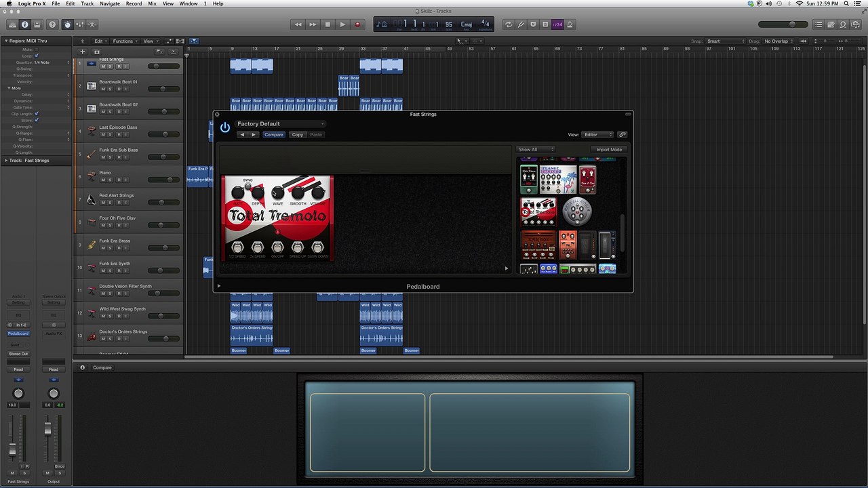Solo the Funk Era Brass track
868x488 pixels.
pyautogui.click(x=111, y=248)
